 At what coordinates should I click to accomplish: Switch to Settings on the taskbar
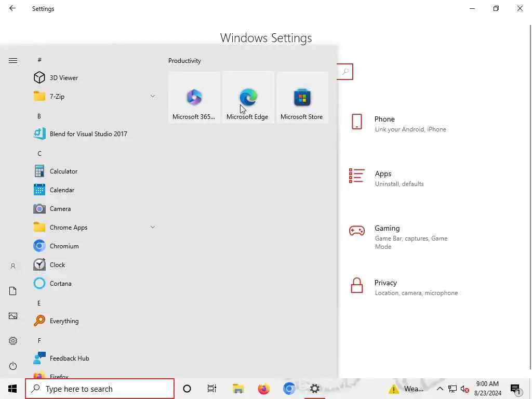(x=315, y=389)
